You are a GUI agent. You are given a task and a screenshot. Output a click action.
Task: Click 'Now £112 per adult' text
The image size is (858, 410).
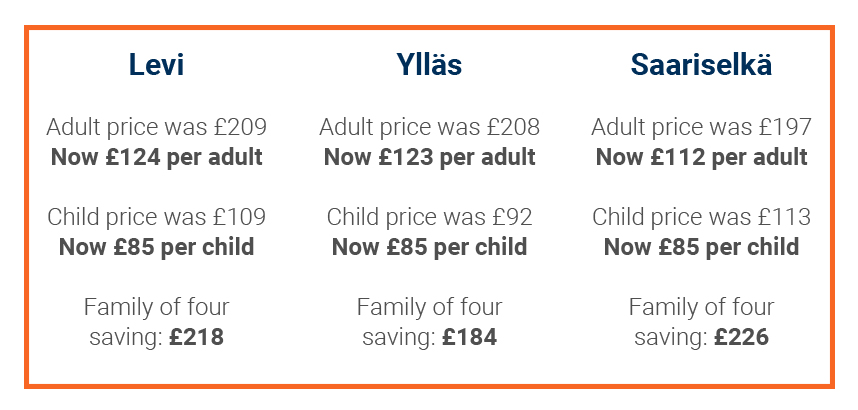click(702, 157)
